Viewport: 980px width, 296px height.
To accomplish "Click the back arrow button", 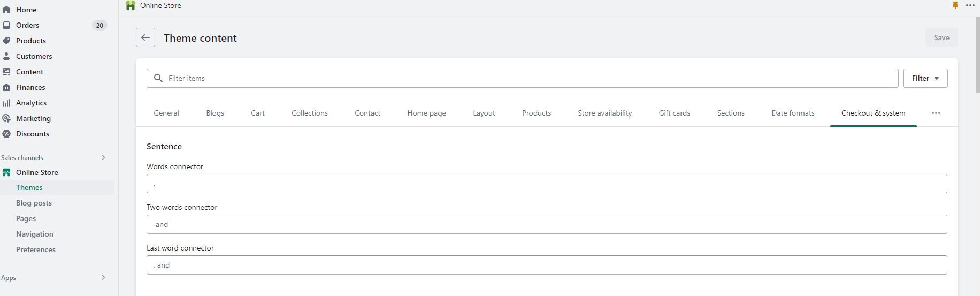I will [146, 37].
